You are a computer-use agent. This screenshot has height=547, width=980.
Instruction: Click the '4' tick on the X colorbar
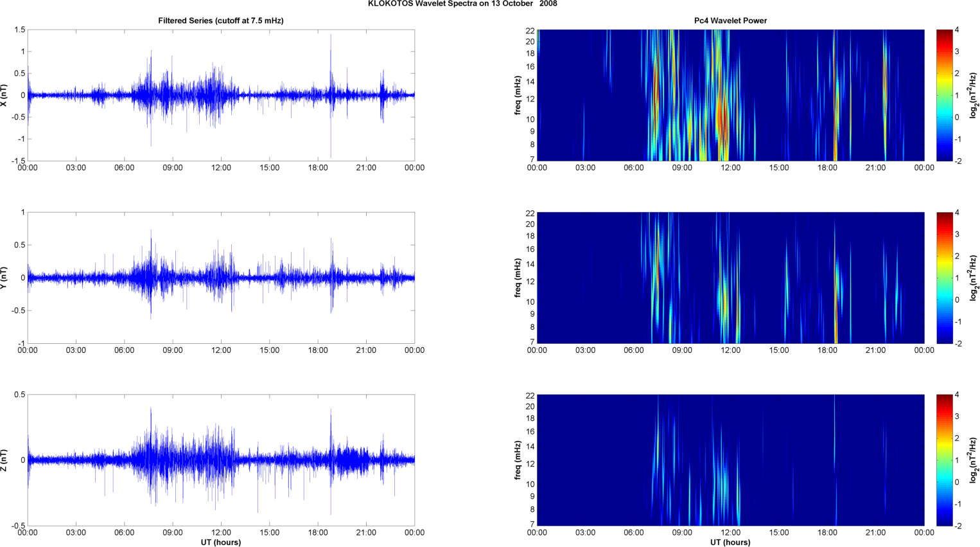pyautogui.click(x=957, y=30)
